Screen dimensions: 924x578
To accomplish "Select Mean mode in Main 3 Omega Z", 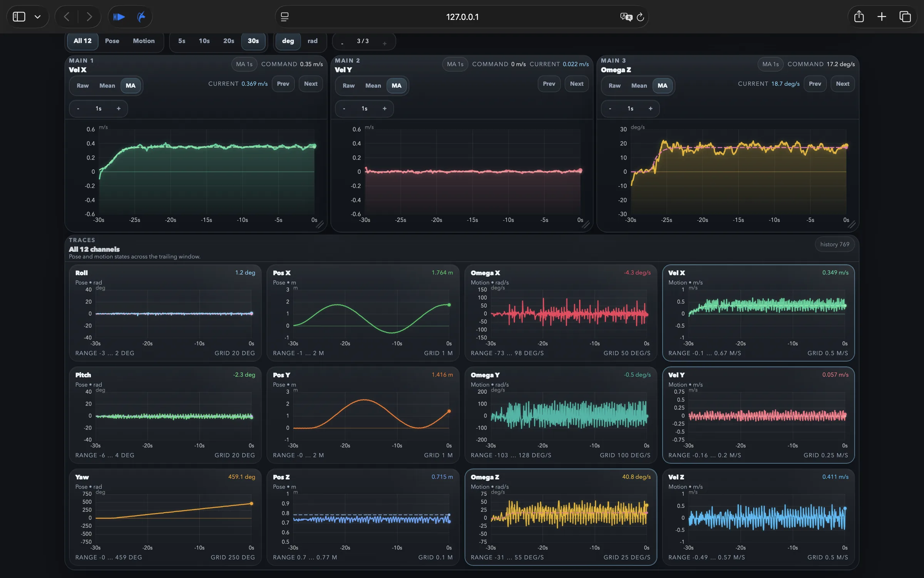I will (639, 86).
